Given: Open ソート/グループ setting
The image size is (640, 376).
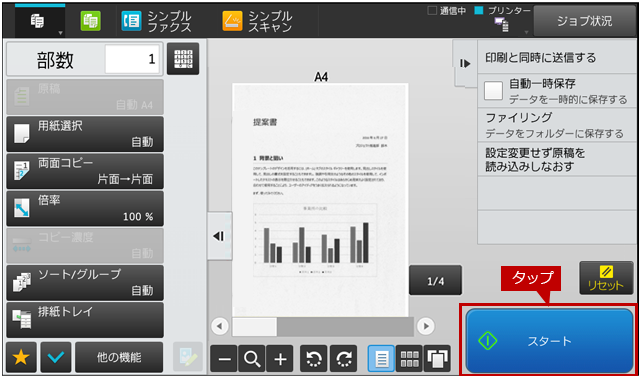Looking at the screenshot, I should click(x=85, y=283).
